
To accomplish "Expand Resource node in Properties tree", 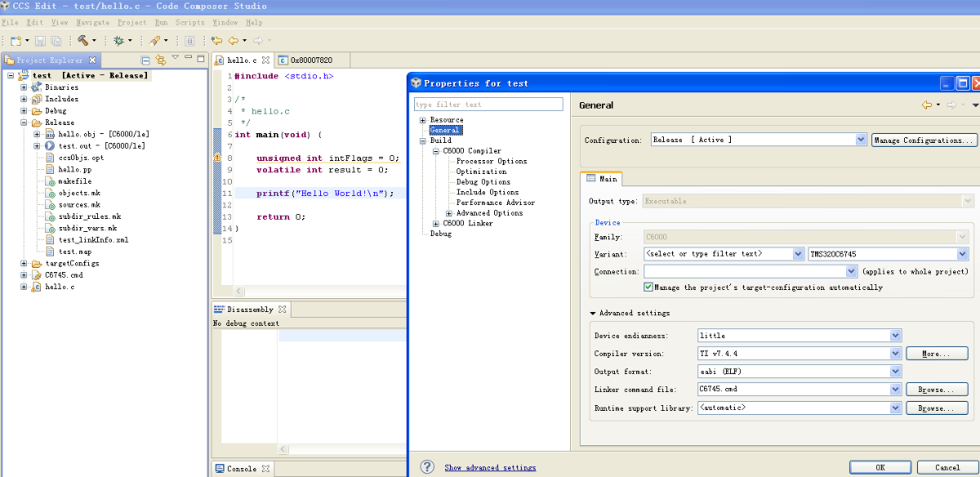I will point(423,120).
